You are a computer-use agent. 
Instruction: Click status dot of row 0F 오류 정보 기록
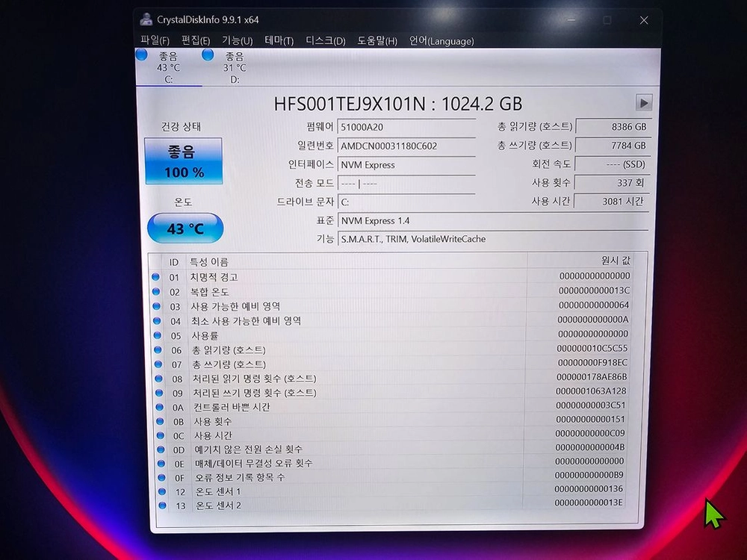pyautogui.click(x=162, y=477)
